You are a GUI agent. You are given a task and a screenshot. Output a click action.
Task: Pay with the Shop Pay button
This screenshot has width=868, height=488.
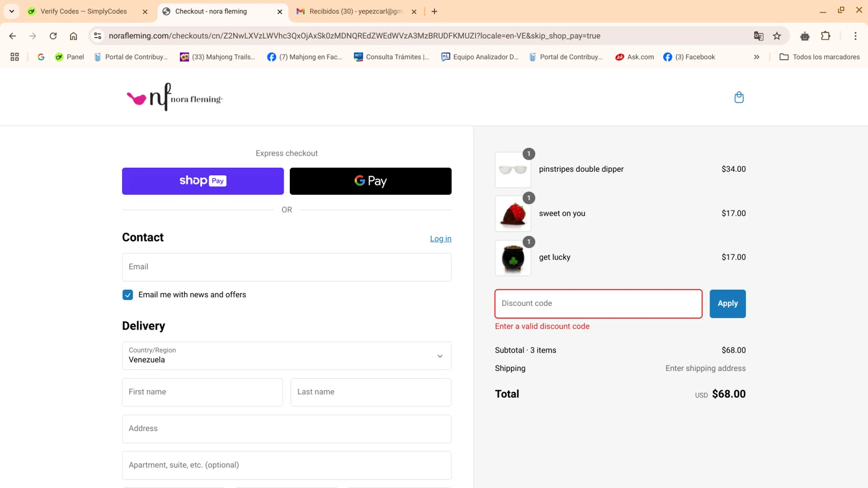(203, 181)
